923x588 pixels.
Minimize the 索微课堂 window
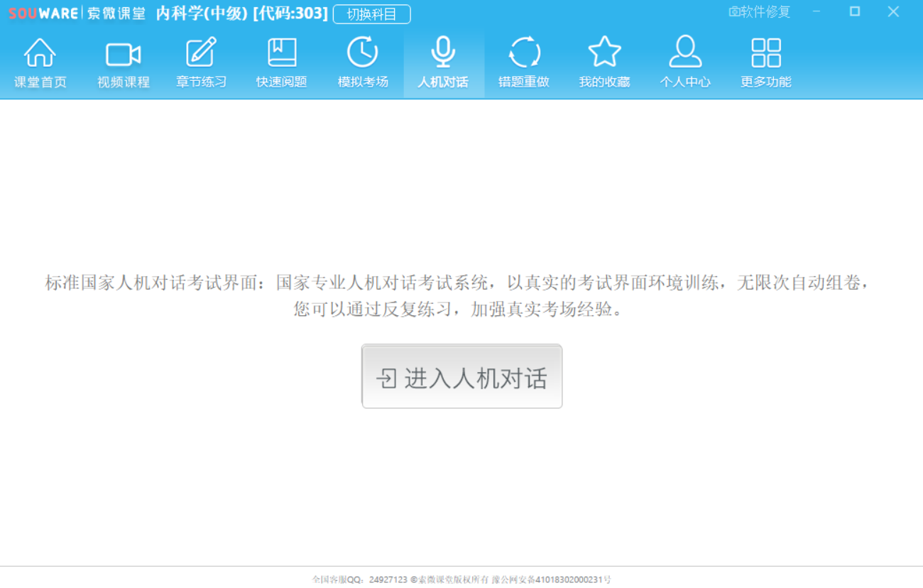click(x=816, y=12)
